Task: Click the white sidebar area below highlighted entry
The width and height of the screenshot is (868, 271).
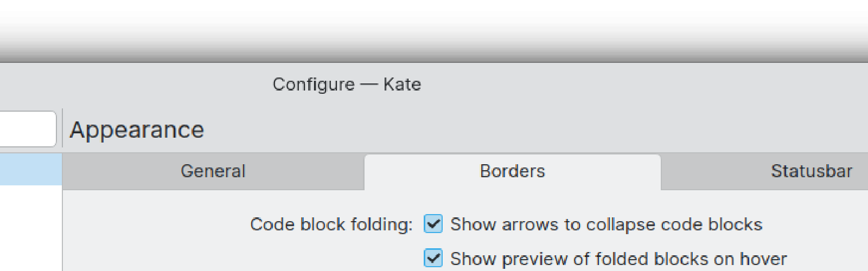Action: click(30, 228)
